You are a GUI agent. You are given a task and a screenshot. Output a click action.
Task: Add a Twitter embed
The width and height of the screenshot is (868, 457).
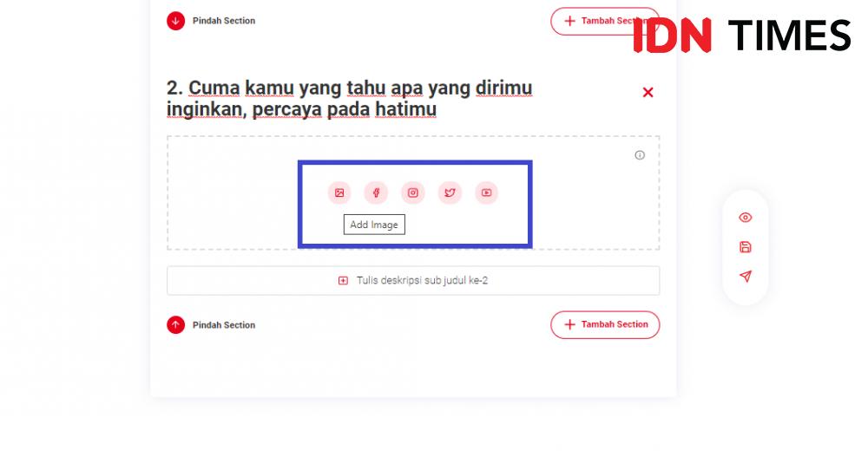tap(450, 193)
